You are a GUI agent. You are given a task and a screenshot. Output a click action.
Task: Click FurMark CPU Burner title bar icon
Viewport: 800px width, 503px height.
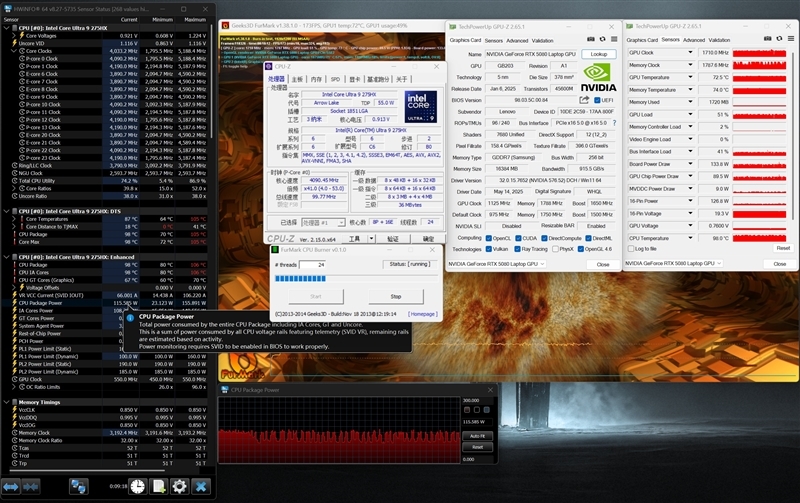click(x=275, y=249)
